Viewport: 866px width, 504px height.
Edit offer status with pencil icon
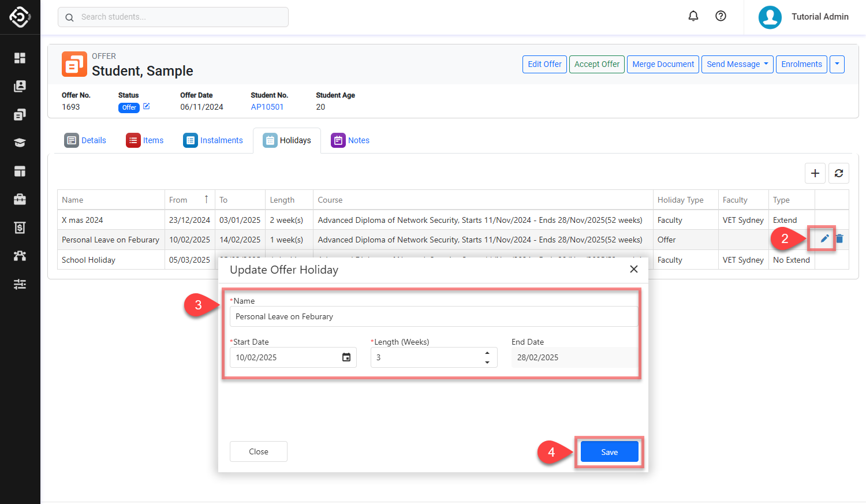147,106
